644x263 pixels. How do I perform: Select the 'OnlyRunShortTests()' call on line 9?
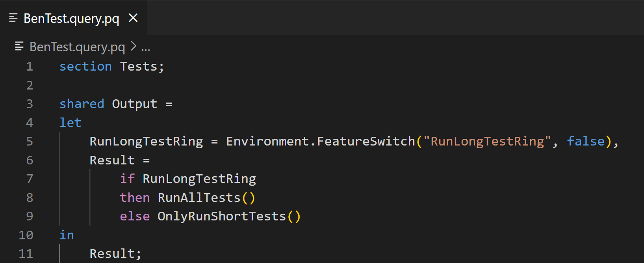click(228, 216)
